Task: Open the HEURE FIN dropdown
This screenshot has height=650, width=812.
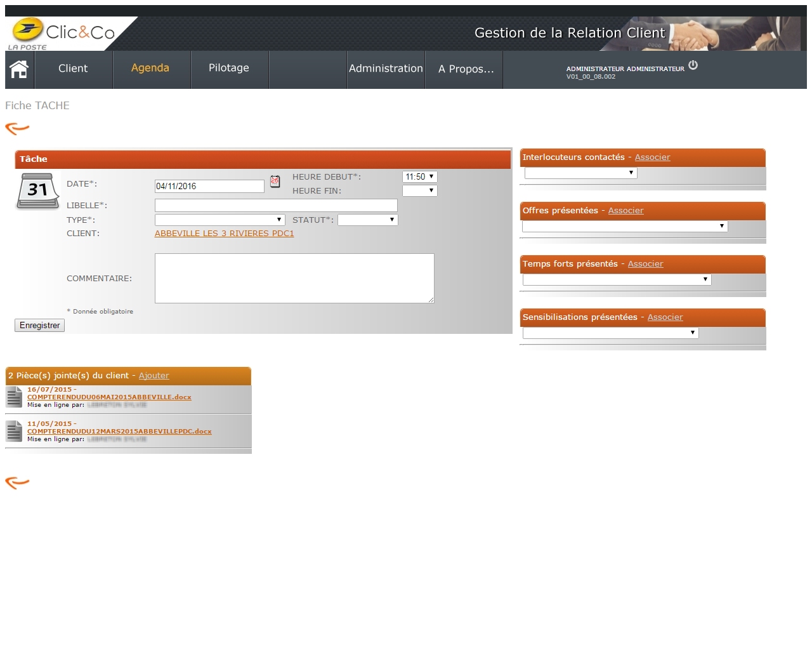Action: click(419, 191)
